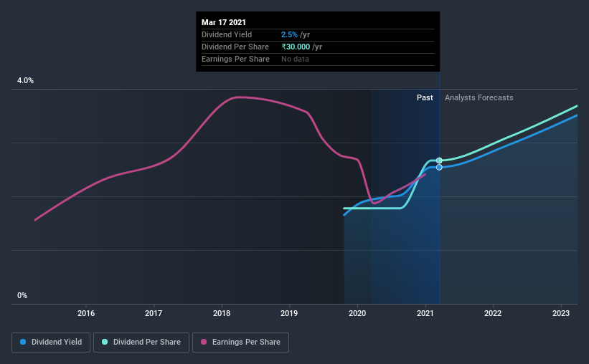The height and width of the screenshot is (364, 589).
Task: Select the 2017 axis label
Action: [154, 313]
